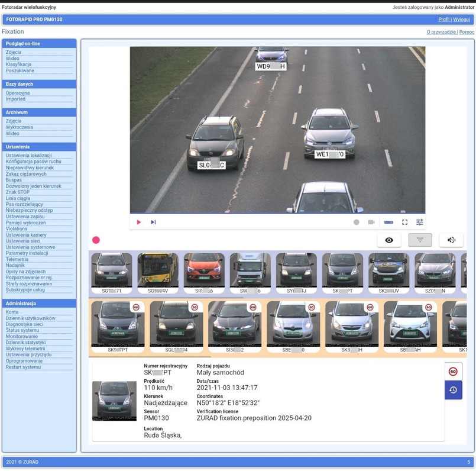Click the 60 speed limit sign button
Screen dimensions: 476x471
(x=453, y=372)
